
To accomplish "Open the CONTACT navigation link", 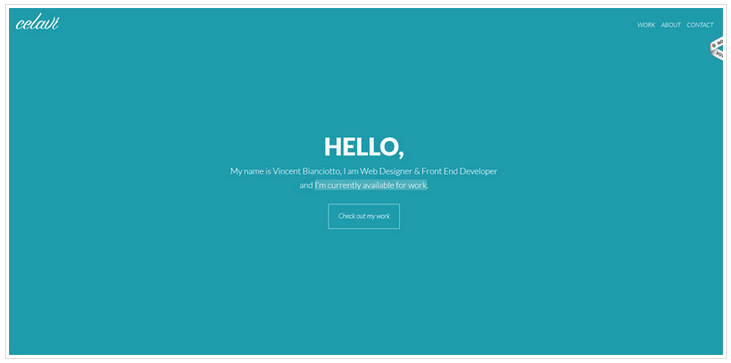I will coord(700,25).
